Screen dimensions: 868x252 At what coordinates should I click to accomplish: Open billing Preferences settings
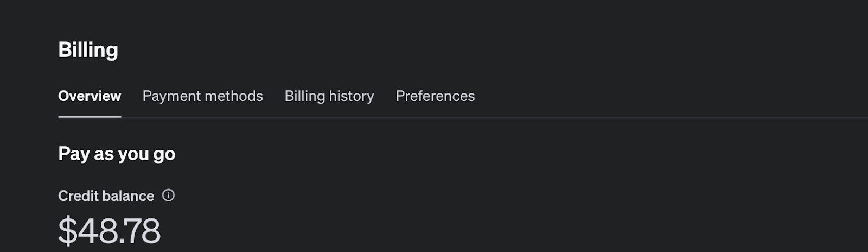pyautogui.click(x=435, y=96)
